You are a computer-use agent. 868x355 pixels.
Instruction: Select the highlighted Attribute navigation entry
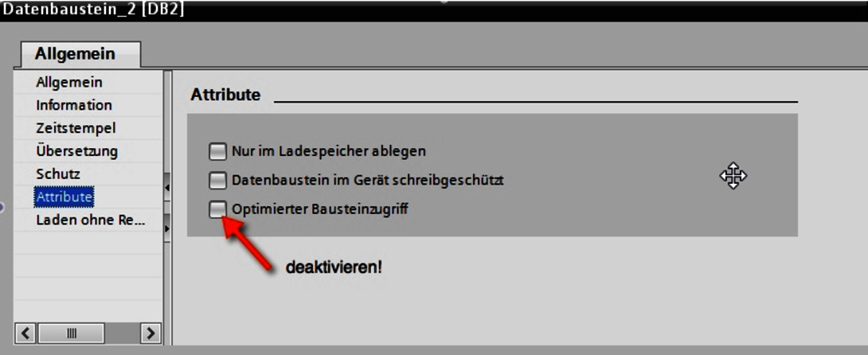click(x=64, y=197)
